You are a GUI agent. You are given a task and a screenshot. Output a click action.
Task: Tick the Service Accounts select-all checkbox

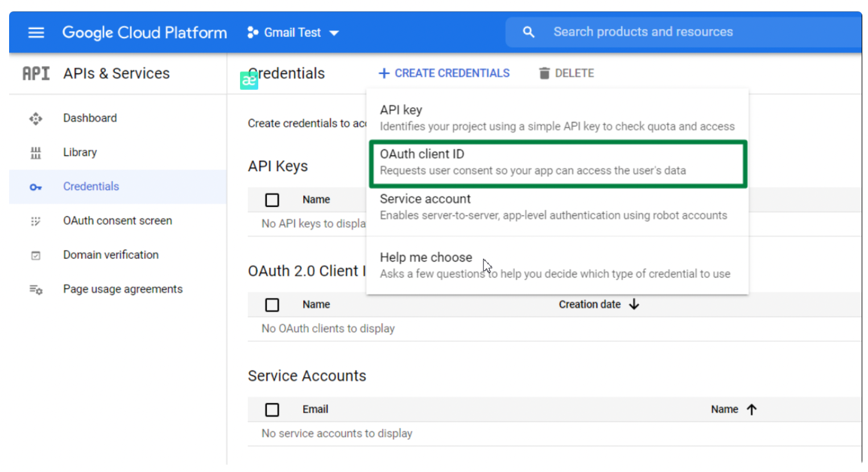272,409
